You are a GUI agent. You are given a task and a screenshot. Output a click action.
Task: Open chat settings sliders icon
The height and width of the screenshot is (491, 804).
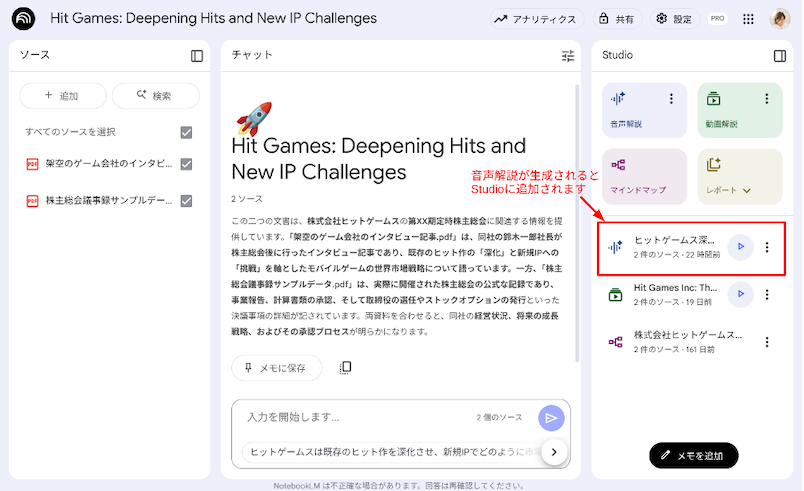568,56
